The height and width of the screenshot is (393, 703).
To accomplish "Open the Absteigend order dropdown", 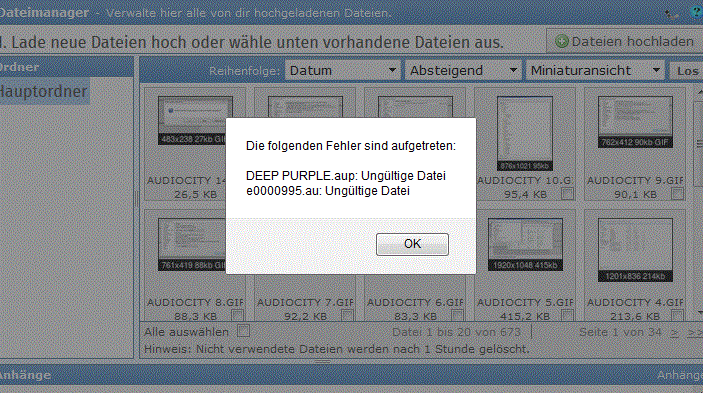I will coord(463,70).
